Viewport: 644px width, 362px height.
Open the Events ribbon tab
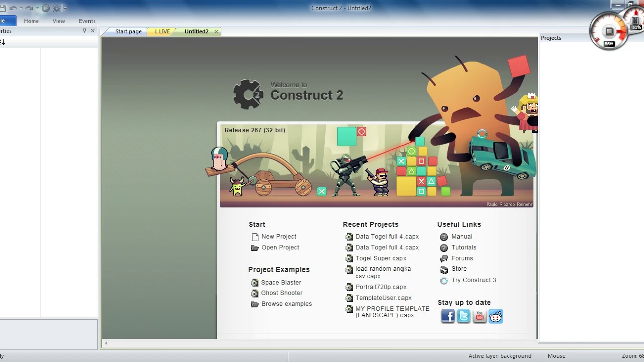(x=87, y=21)
